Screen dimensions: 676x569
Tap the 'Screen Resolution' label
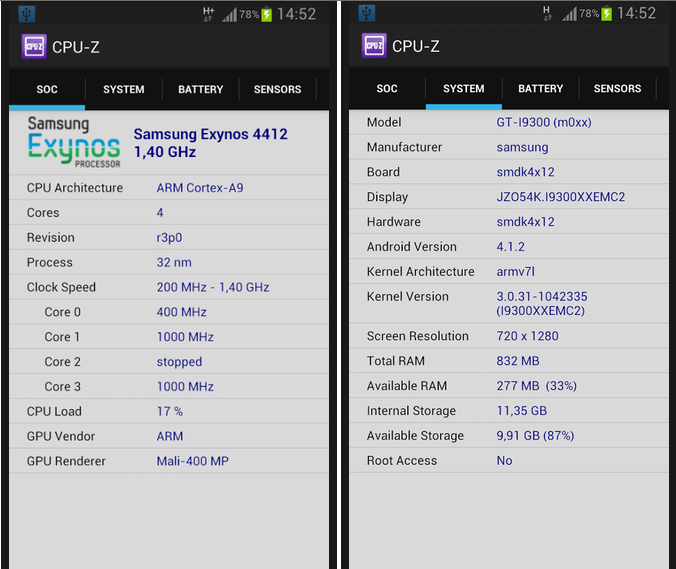click(418, 336)
